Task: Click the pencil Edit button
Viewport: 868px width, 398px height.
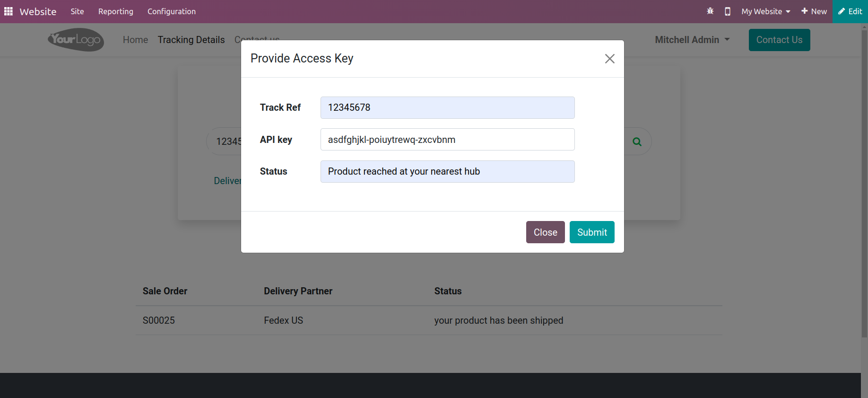Action: [850, 11]
